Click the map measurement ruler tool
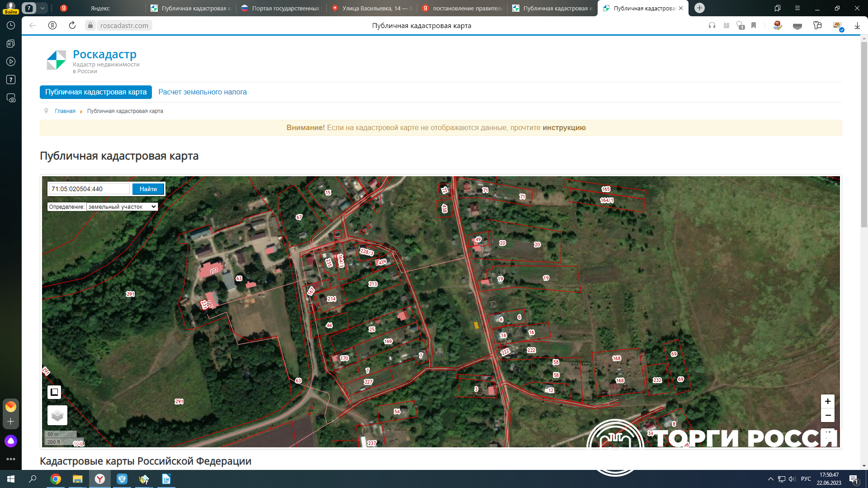Screen dimensions: 868x488 coord(54,392)
